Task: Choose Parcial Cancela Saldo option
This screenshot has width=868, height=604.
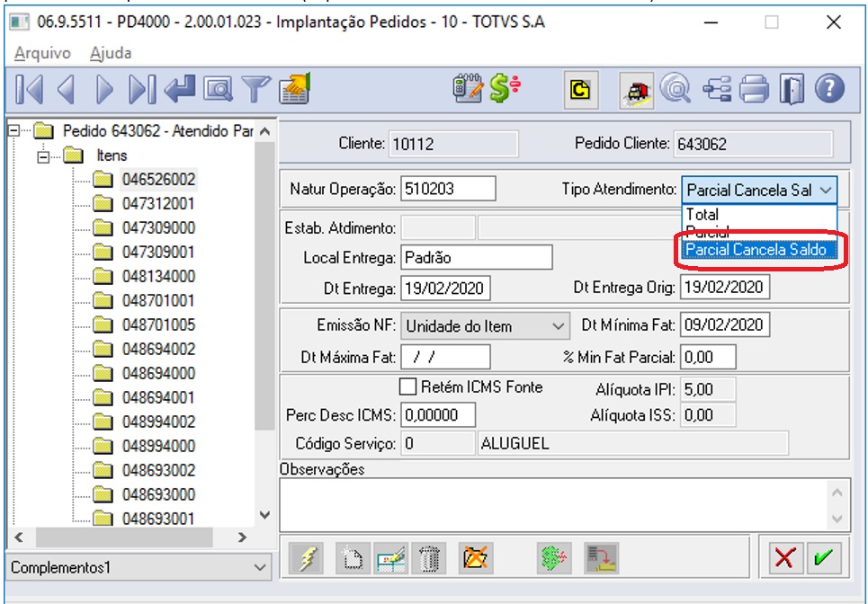Action: click(x=759, y=250)
